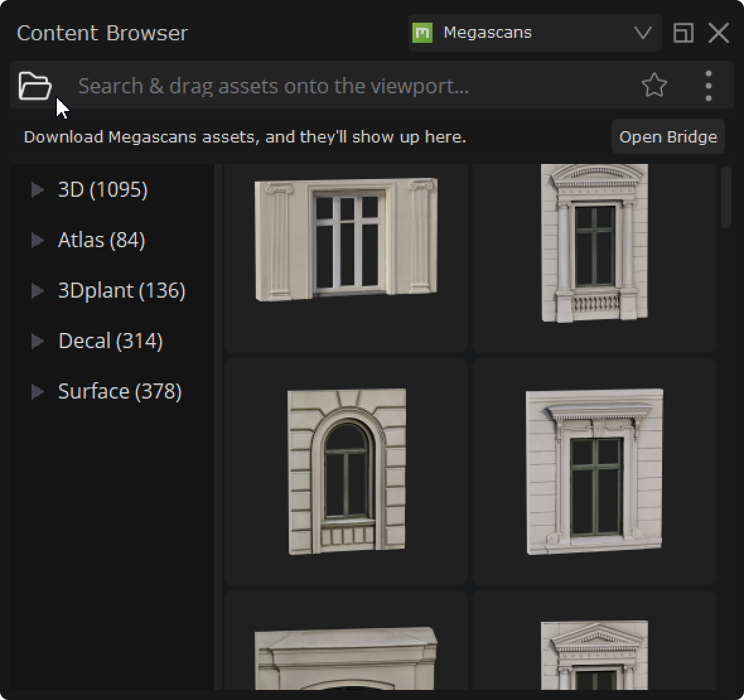Select the Surface (378) tree item
Viewport: 744px width, 700px height.
point(120,392)
